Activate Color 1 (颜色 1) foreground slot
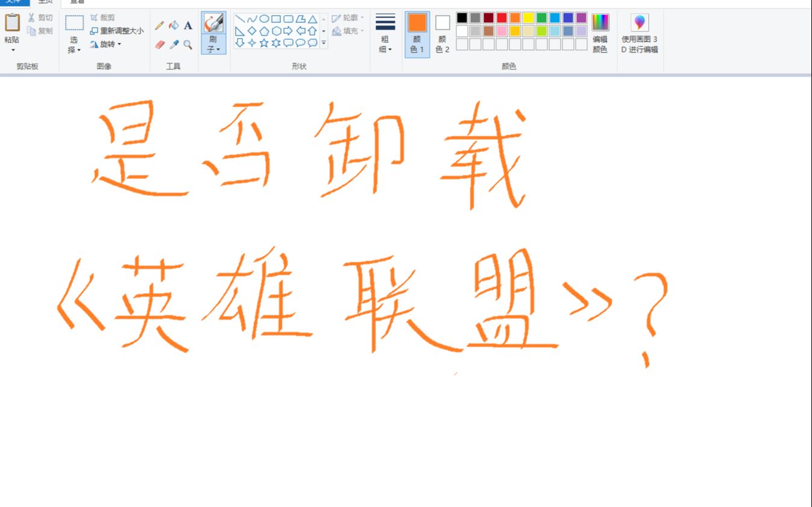This screenshot has height=507, width=812. point(417,34)
